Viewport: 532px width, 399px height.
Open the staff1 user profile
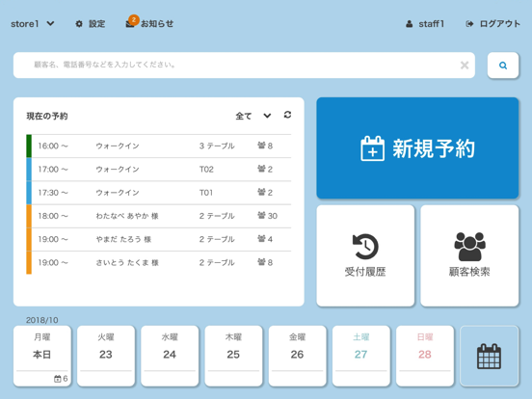click(425, 24)
